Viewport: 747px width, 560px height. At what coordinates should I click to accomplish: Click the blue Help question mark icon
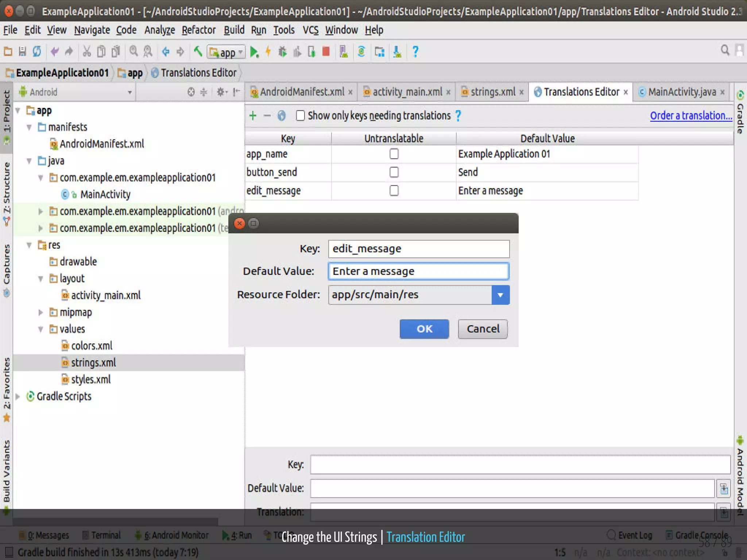coord(415,52)
